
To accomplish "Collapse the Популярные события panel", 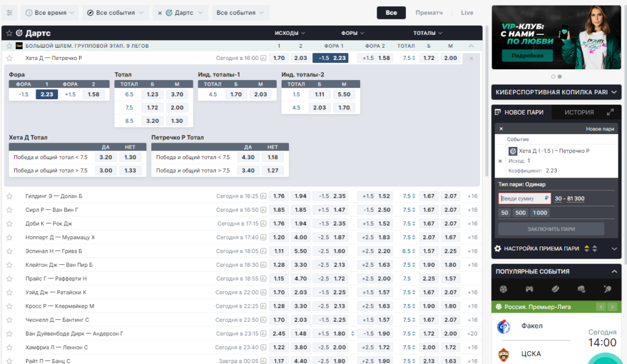I will tap(614, 271).
